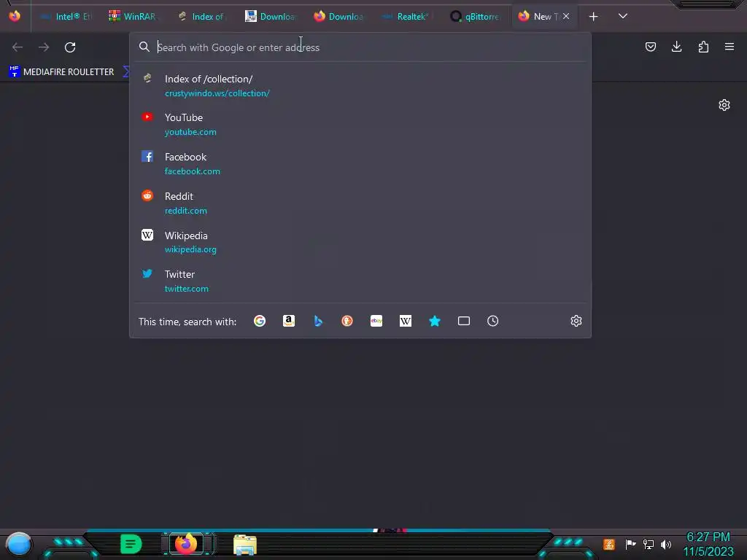747x560 pixels.
Task: Search this time with eBay
Action: [376, 321]
